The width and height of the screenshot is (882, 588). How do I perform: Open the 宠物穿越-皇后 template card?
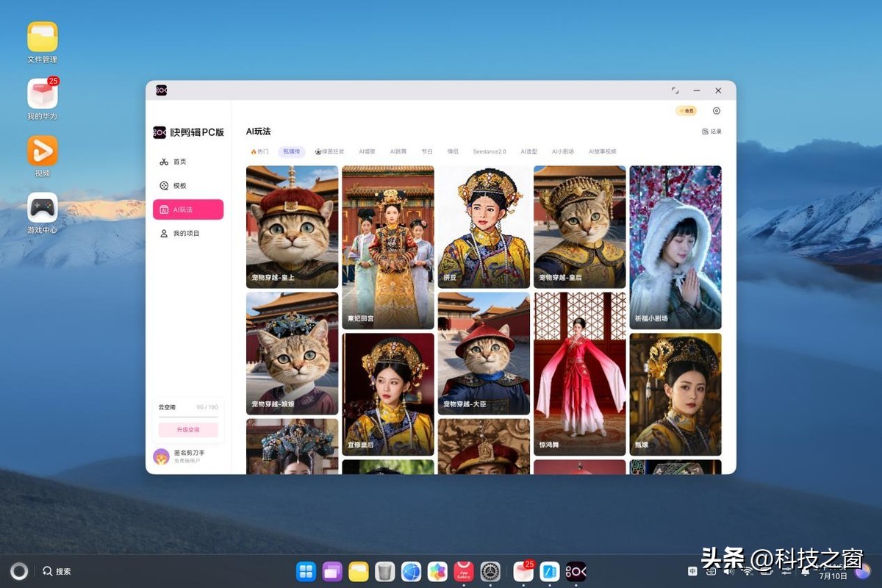pyautogui.click(x=580, y=227)
